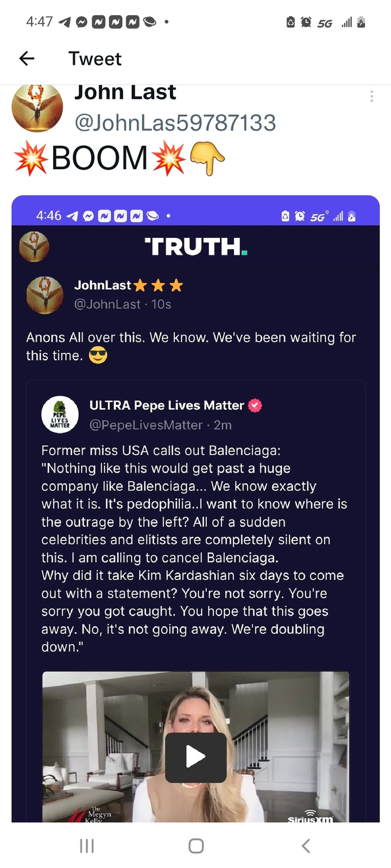
Task: Tap the pointing-down hand emoji
Action: (x=207, y=158)
